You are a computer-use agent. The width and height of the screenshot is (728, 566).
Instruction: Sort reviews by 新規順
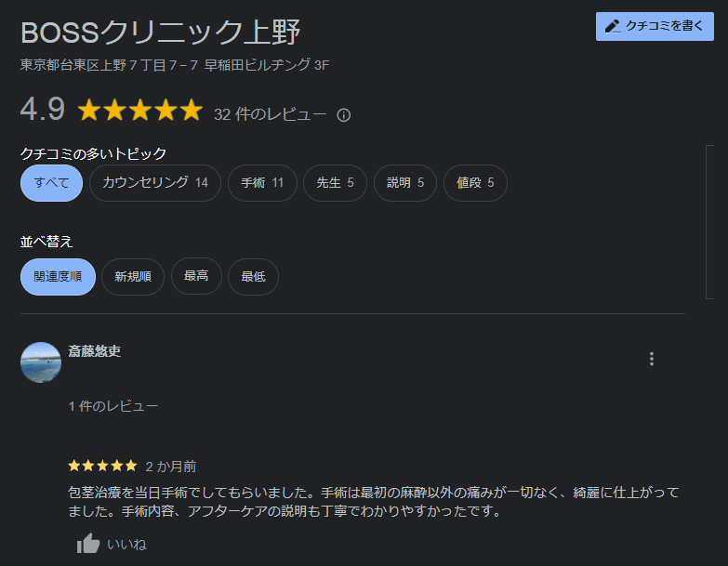[133, 277]
